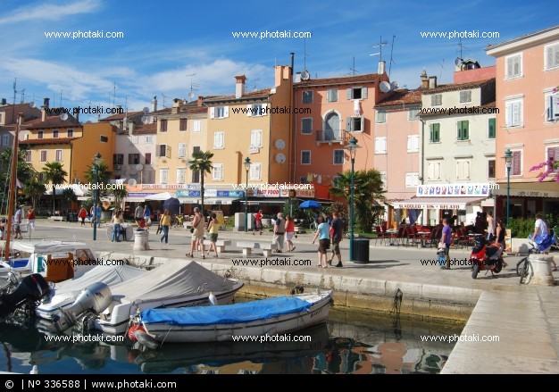Viewport: 559px width, 392px height.
Task: Click the blue umbrella in the square
Action: (309, 204)
